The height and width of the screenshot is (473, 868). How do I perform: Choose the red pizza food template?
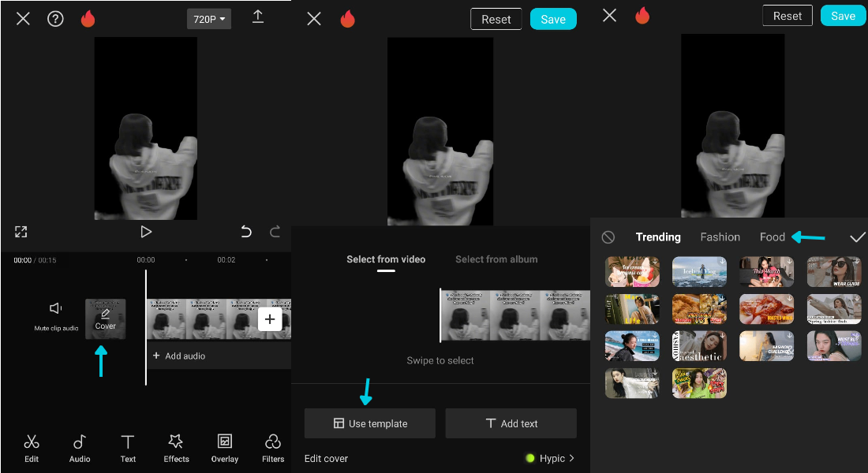(x=767, y=309)
